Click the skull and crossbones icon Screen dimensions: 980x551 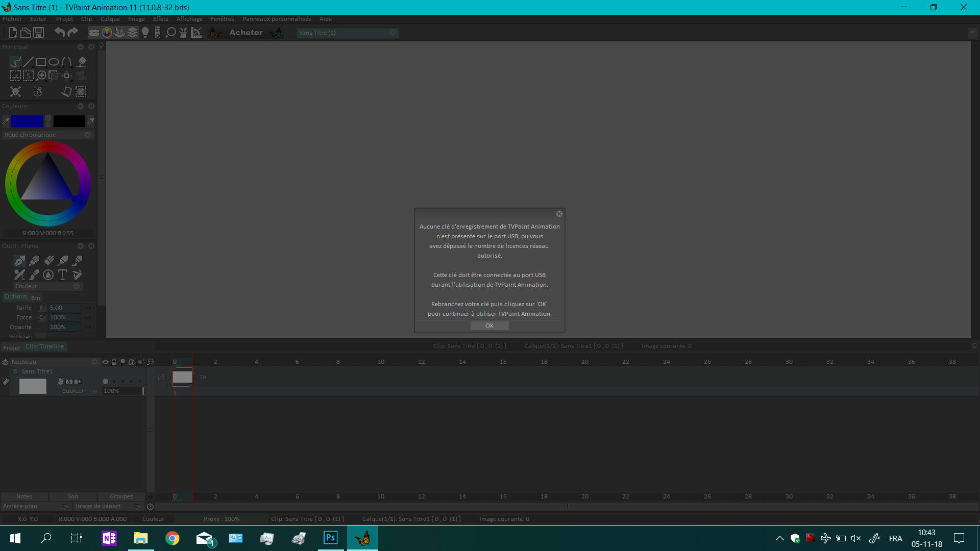[16, 91]
